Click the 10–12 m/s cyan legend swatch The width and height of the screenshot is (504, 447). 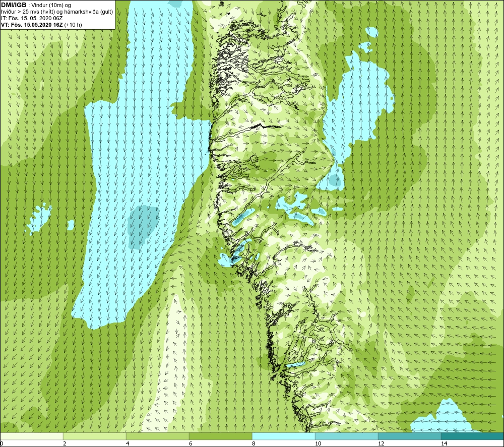[347, 436]
